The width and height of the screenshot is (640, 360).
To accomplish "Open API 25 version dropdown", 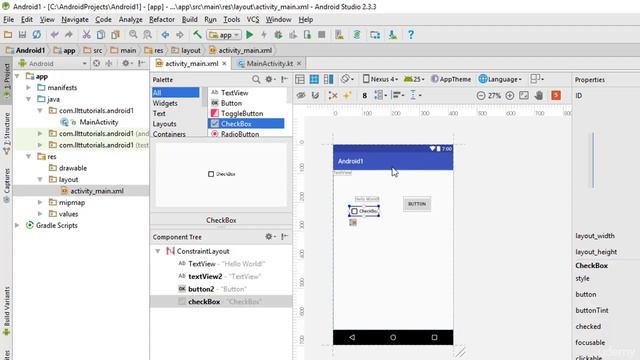I will click(x=414, y=79).
